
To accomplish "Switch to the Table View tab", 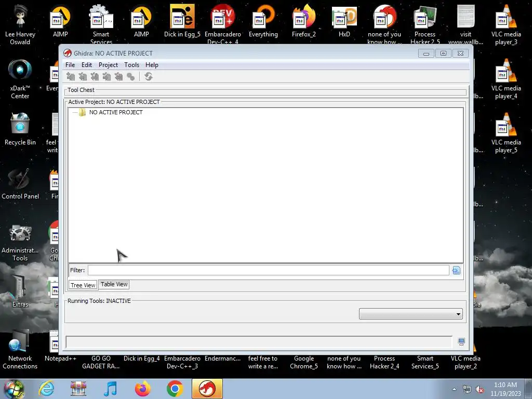I will (x=114, y=284).
